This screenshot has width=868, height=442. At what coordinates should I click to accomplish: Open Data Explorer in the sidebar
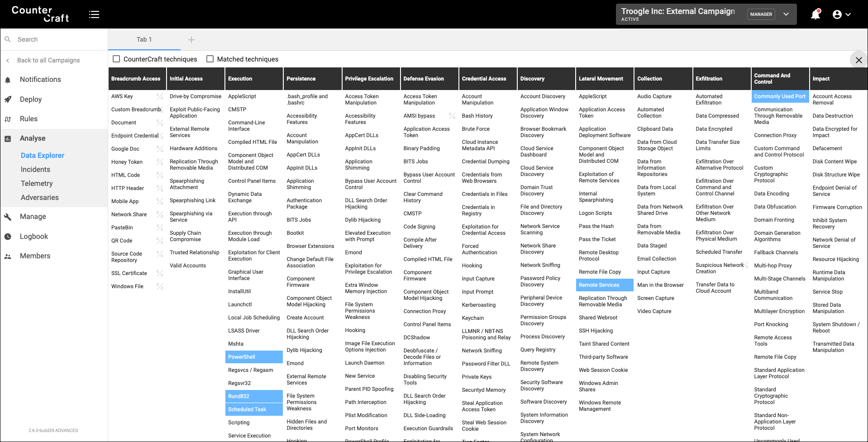coord(43,155)
